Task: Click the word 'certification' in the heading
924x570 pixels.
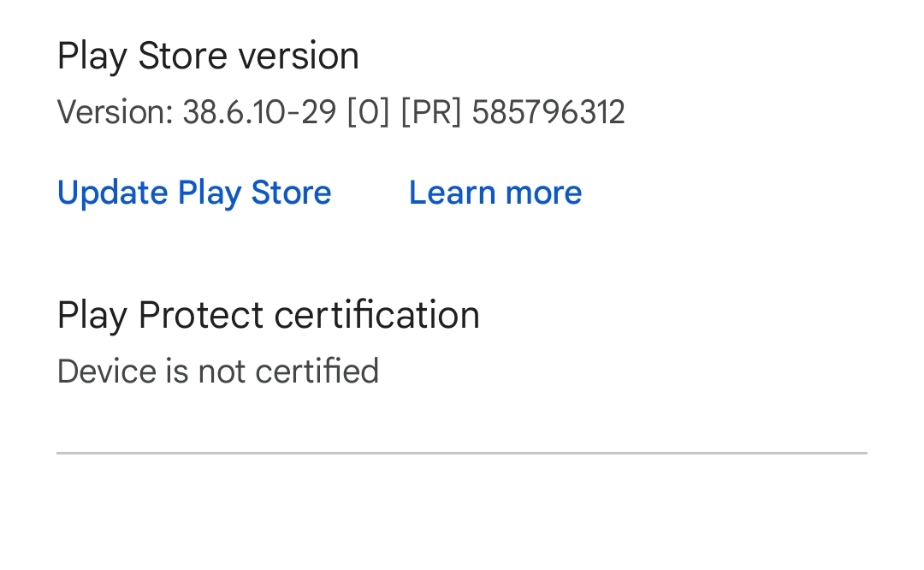Action: coord(376,315)
